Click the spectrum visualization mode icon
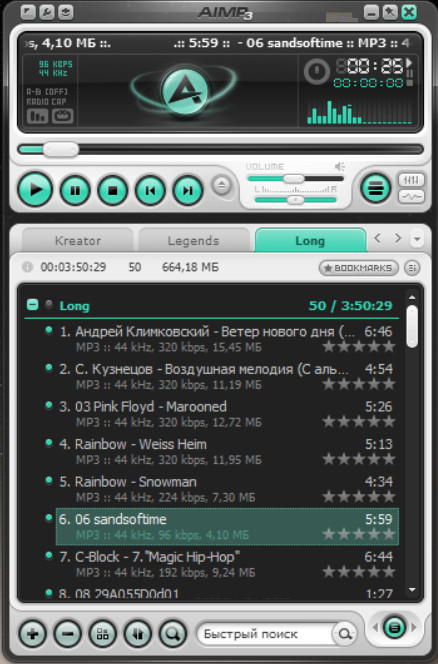Screen dimensions: 438x664 37,116
